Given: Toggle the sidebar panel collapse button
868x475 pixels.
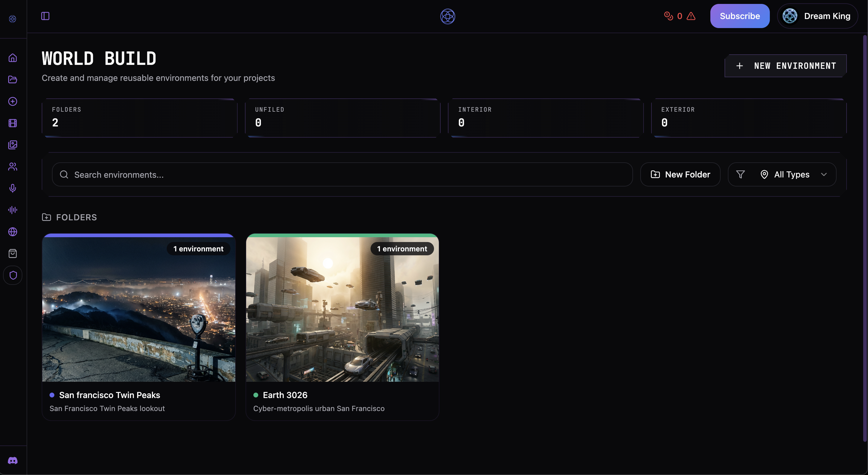Looking at the screenshot, I should point(45,16).
